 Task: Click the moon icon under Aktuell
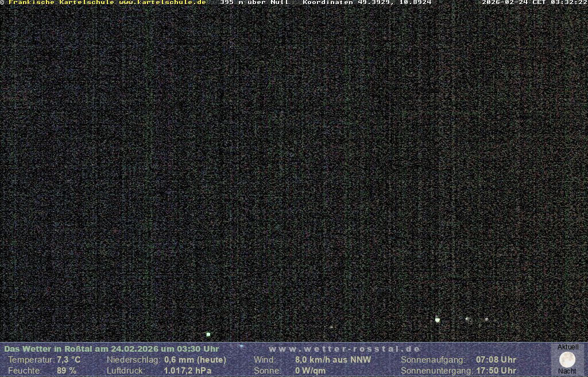pyautogui.click(x=567, y=360)
